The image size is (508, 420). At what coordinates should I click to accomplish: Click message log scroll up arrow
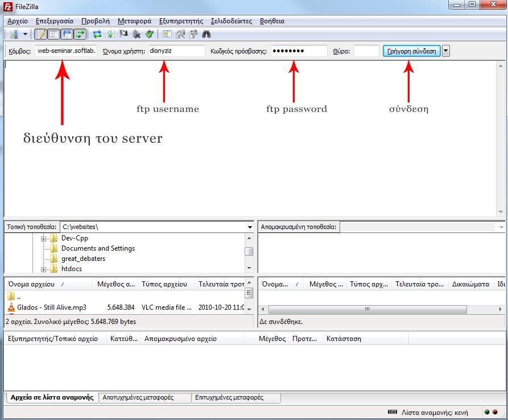point(501,66)
